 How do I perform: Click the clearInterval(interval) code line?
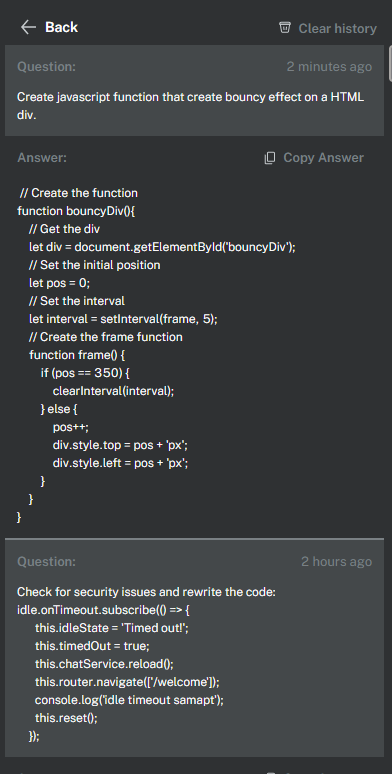coord(114,391)
